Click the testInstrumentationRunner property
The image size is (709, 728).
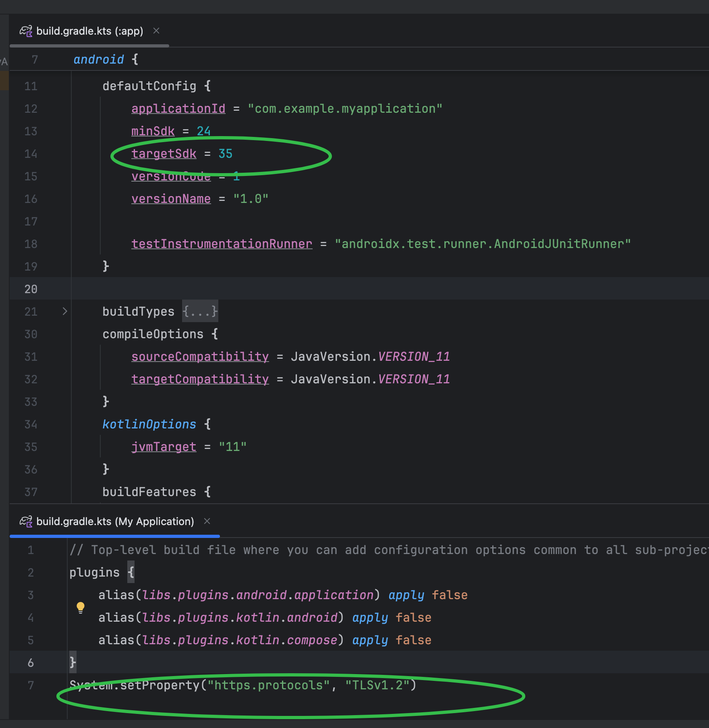click(222, 244)
